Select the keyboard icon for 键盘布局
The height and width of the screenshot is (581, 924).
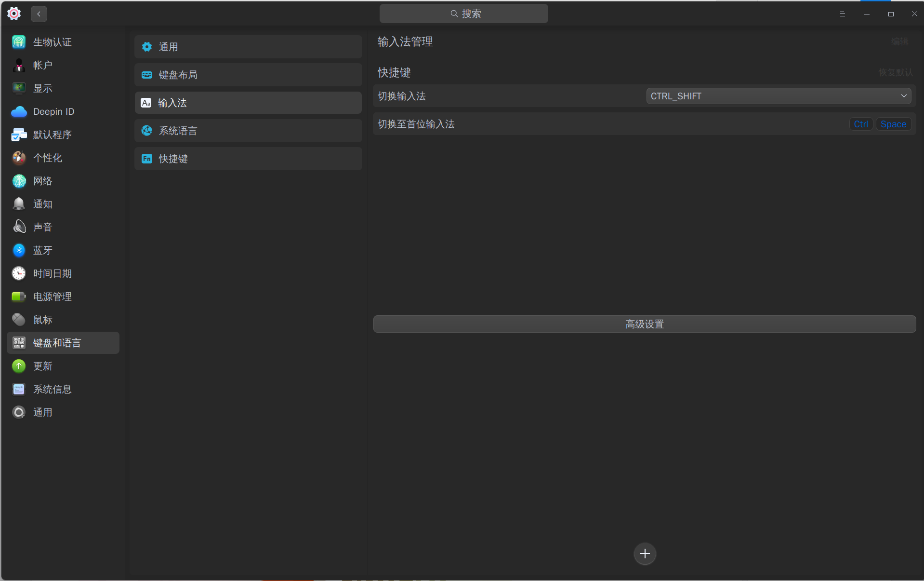coord(147,75)
